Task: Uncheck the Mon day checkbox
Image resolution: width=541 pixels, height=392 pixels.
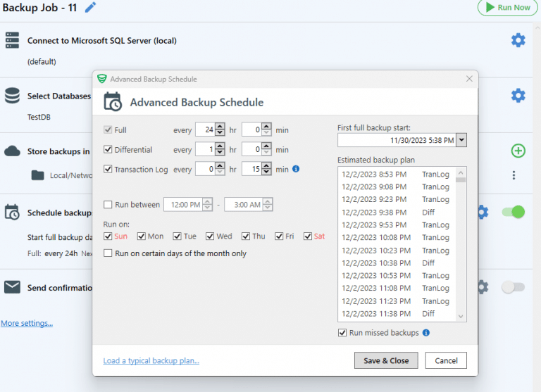Action: coord(141,236)
